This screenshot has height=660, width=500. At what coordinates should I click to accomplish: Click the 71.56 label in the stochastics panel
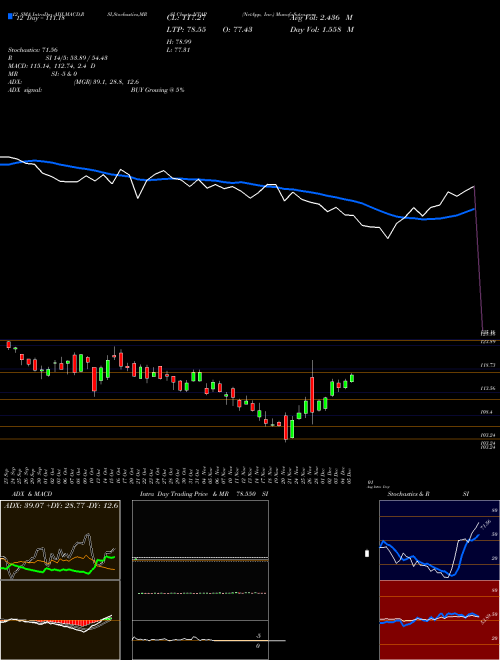(486, 525)
